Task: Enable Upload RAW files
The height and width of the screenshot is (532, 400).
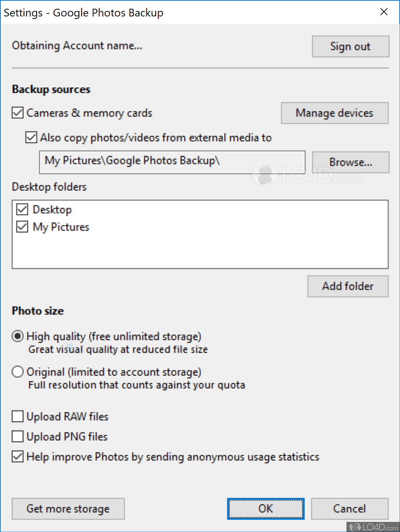Action: pyautogui.click(x=17, y=416)
